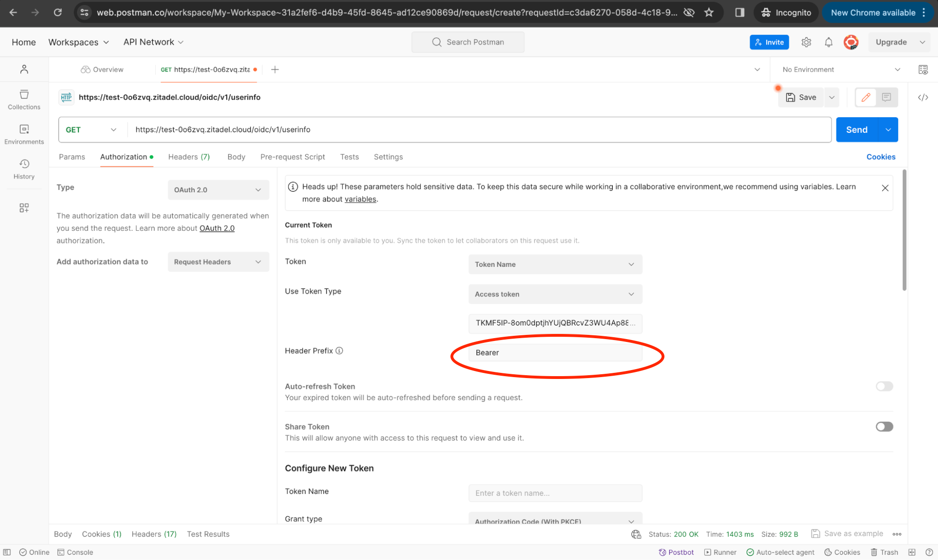
Task: Switch to the Pre-request Script tab
Action: [292, 157]
